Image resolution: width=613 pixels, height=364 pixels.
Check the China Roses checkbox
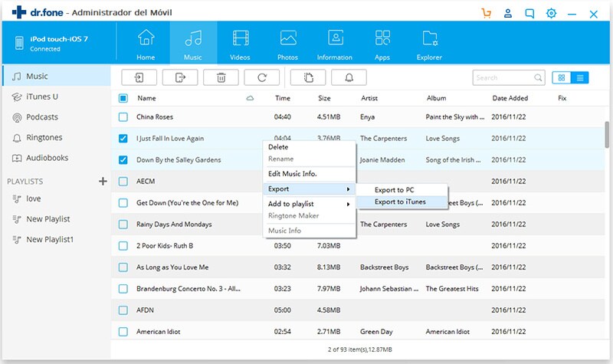click(123, 117)
